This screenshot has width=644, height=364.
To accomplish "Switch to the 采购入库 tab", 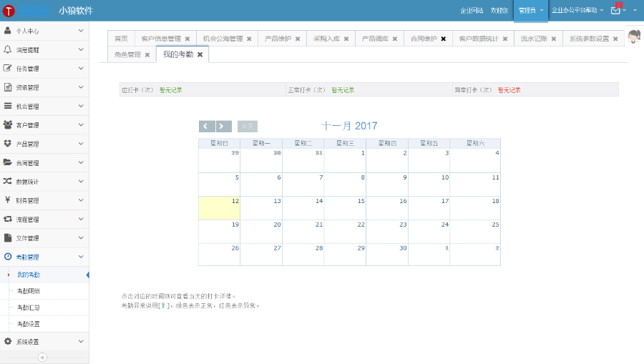I will click(326, 39).
